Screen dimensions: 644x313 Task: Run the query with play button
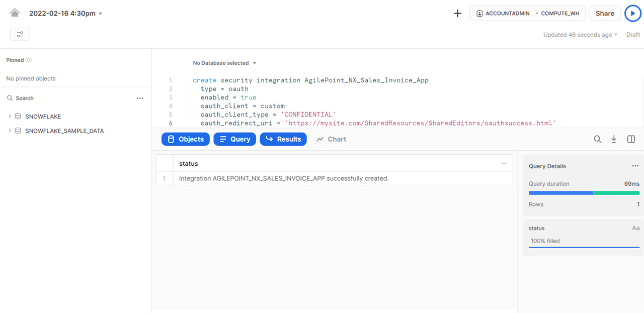coord(633,14)
